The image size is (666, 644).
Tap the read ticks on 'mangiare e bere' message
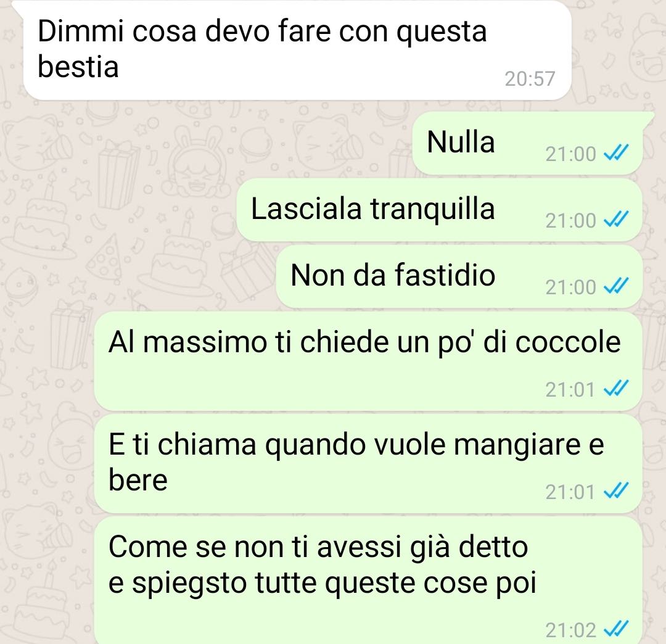click(615, 492)
